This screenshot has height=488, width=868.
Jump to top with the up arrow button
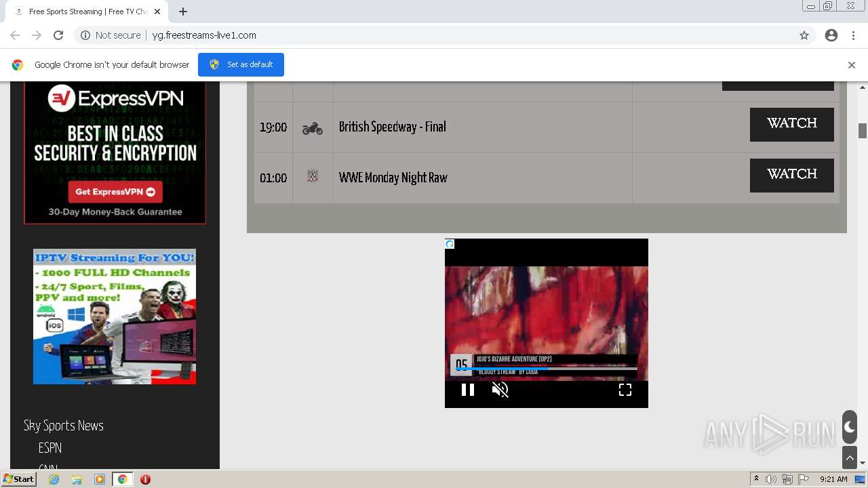pyautogui.click(x=850, y=458)
